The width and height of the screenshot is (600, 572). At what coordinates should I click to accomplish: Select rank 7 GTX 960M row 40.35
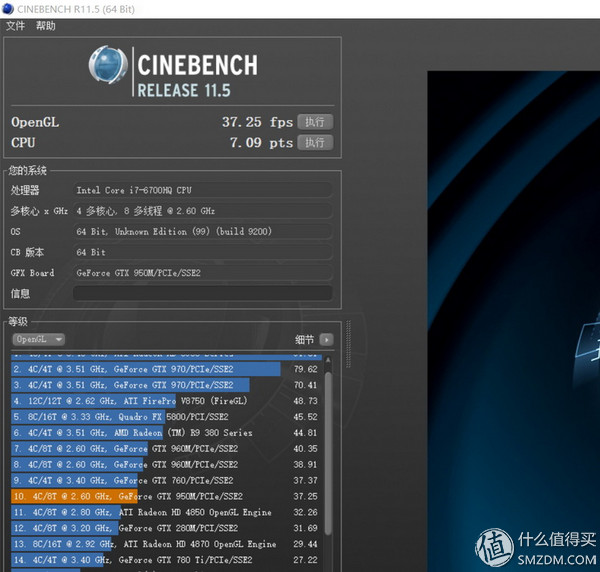tap(167, 448)
